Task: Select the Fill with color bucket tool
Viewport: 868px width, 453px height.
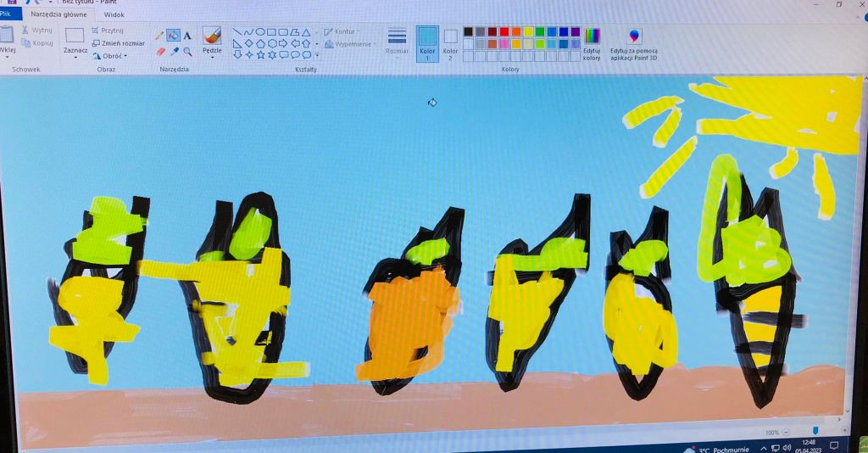Action: (173, 36)
